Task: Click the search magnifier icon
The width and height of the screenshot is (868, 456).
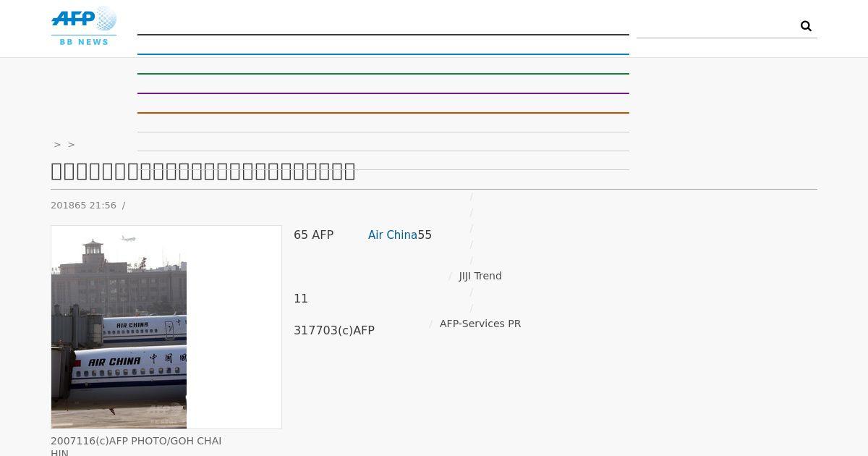Action: click(806, 26)
